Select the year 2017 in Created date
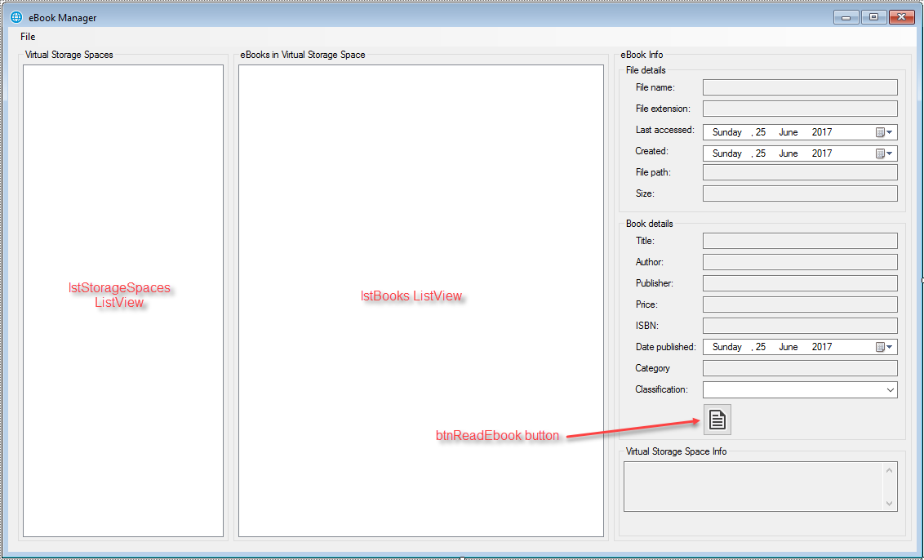The height and width of the screenshot is (560, 924). (821, 153)
